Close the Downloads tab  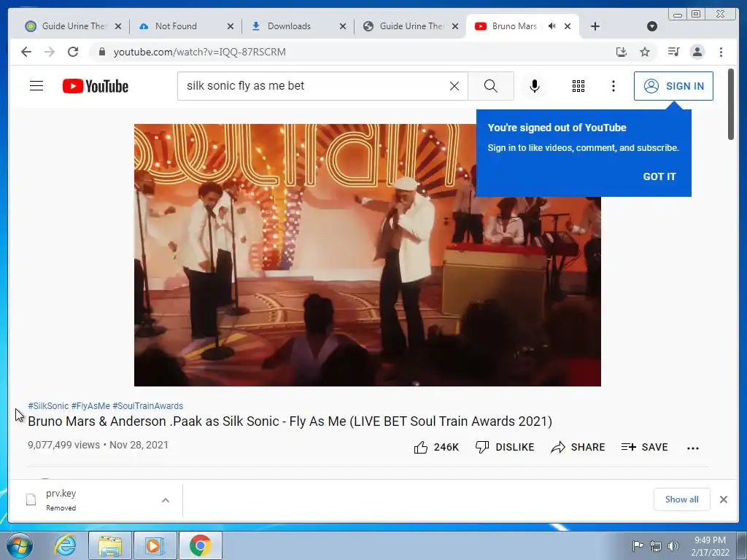point(343,26)
